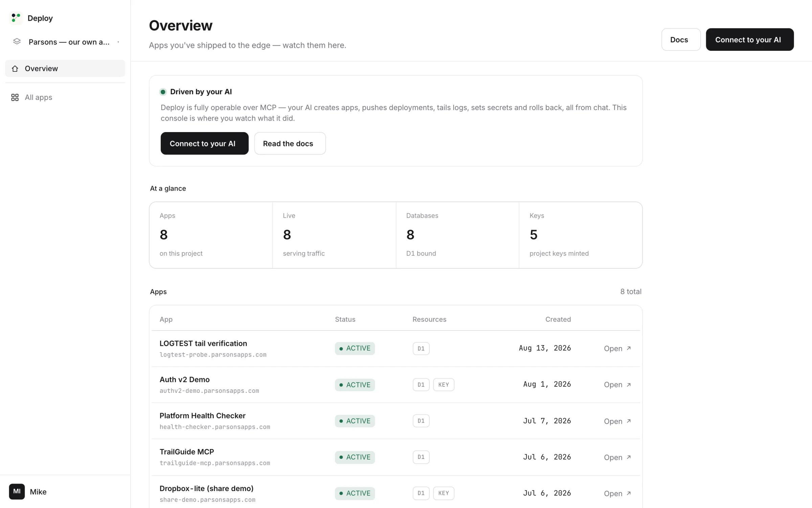Click the Mike user name
The image size is (812, 508).
point(38,492)
